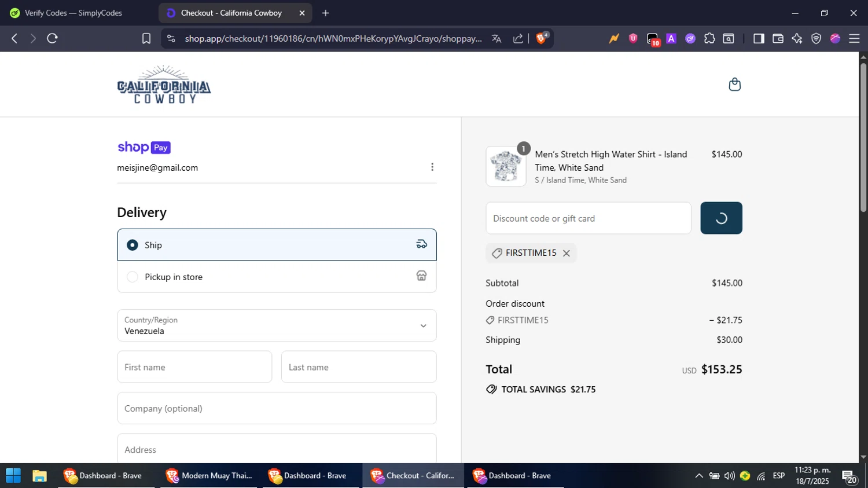Bookmark this page

tap(146, 38)
